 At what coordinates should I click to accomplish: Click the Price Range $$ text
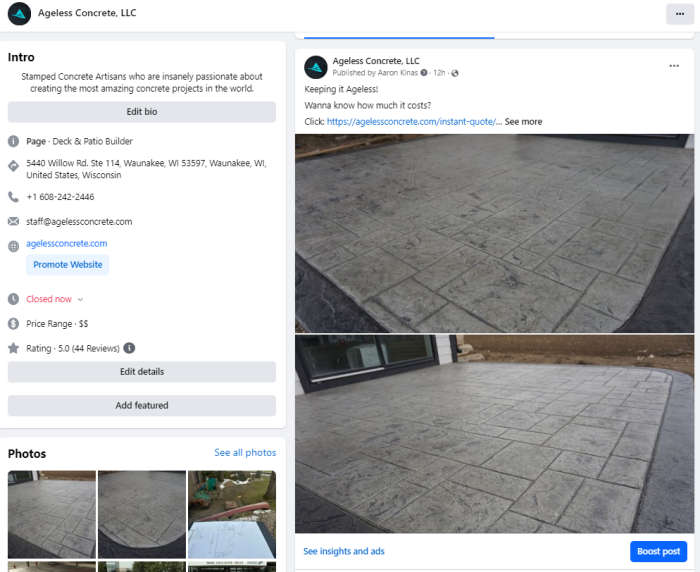click(57, 324)
